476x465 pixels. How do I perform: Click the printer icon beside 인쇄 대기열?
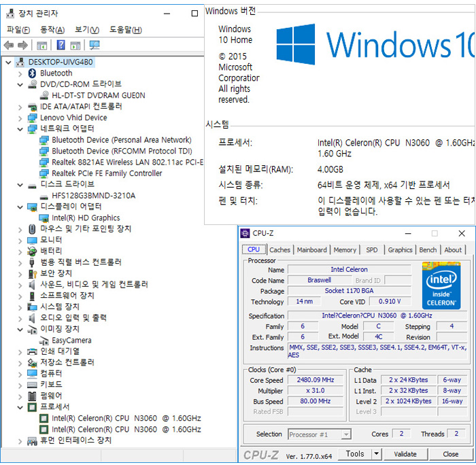(32, 351)
